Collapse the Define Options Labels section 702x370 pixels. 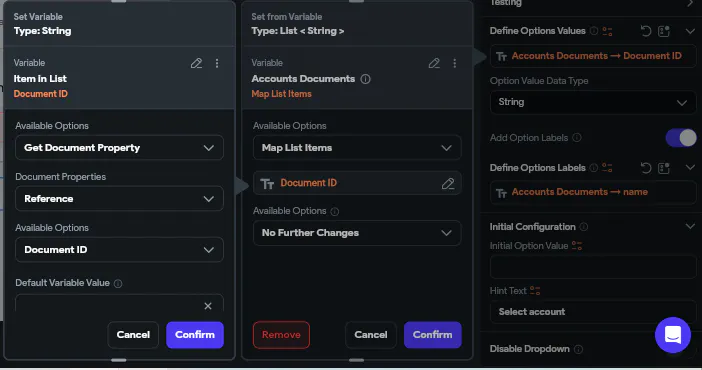pos(690,168)
